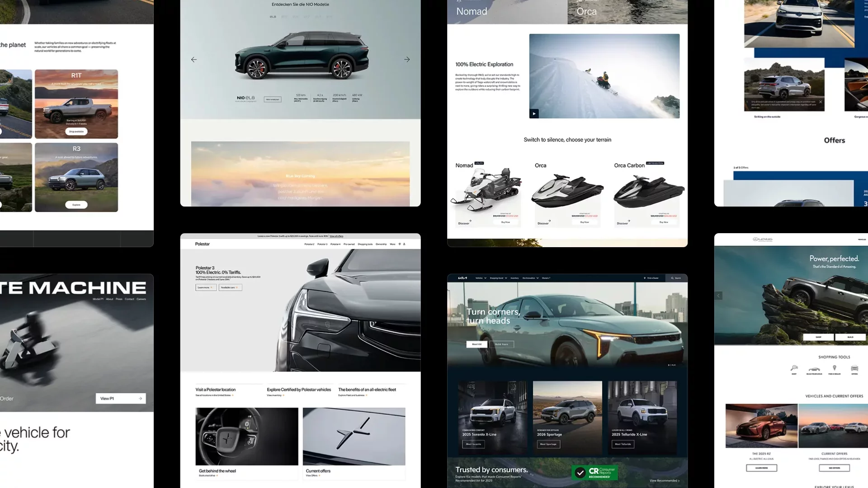The height and width of the screenshot is (488, 868).
Task: Open the Polestar steering wheel image
Action: (x=247, y=436)
